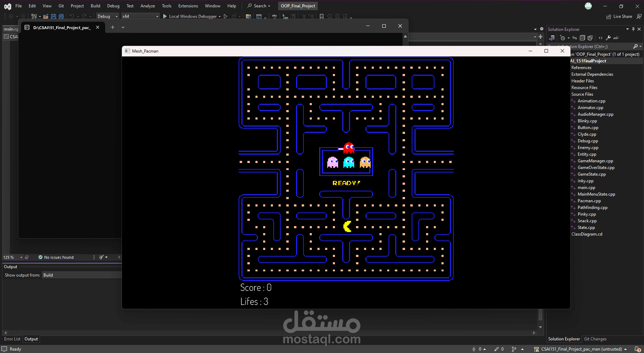Image resolution: width=644 pixels, height=353 pixels.
Task: Click Sync with Active Document arrows icon
Action: coord(575,38)
